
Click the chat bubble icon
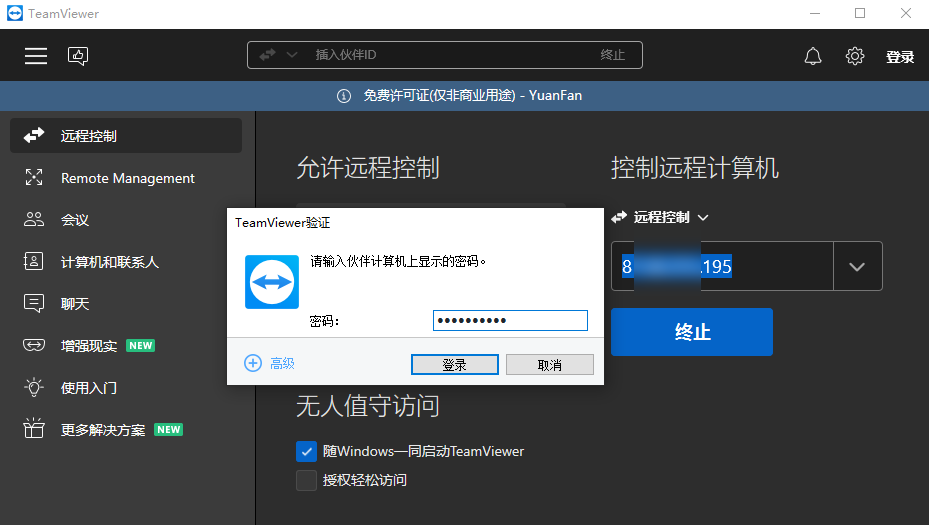[34, 303]
